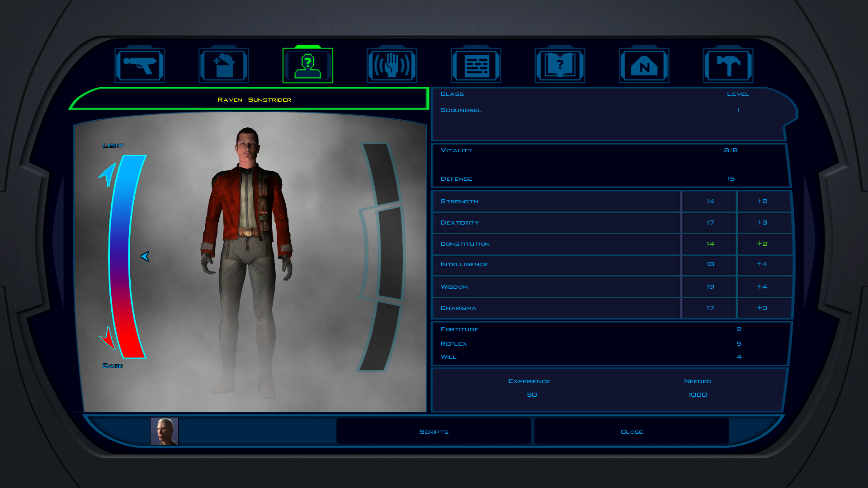Open the Journal quest book icon
The width and height of the screenshot is (868, 488).
[560, 66]
